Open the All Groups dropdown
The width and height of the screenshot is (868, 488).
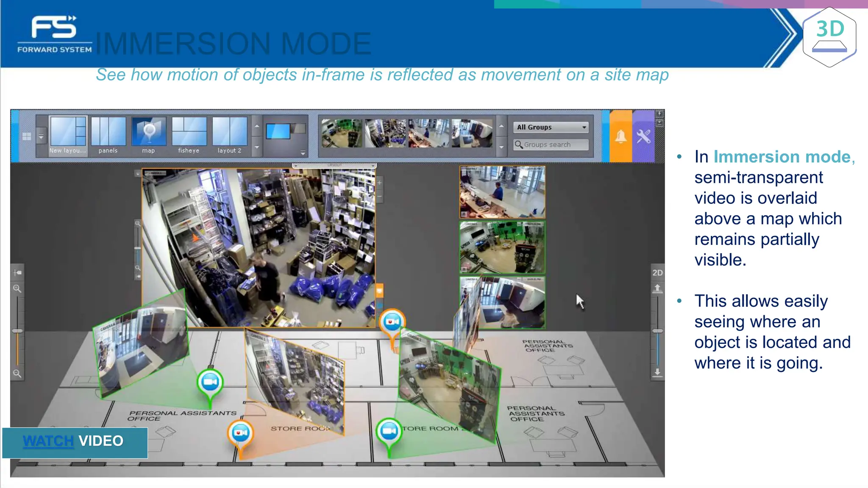[x=551, y=127]
